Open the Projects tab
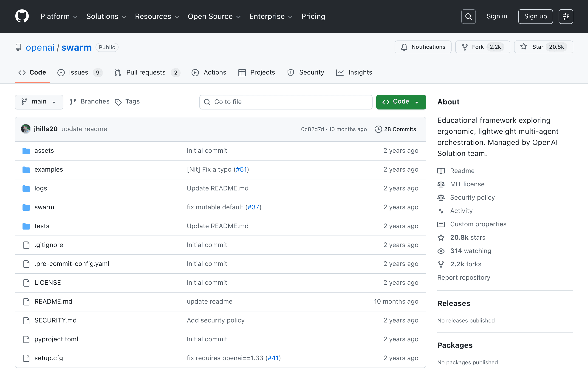Screen dimensions: 588x368 tap(257, 72)
